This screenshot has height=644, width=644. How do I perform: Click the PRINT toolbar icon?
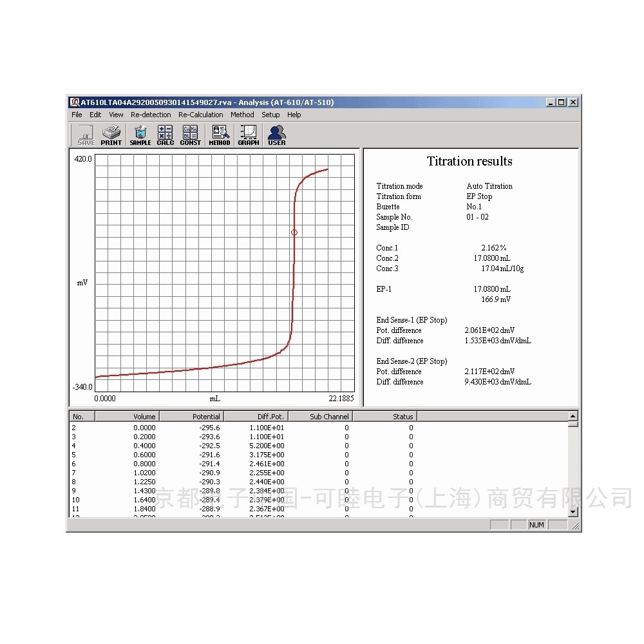pyautogui.click(x=111, y=135)
